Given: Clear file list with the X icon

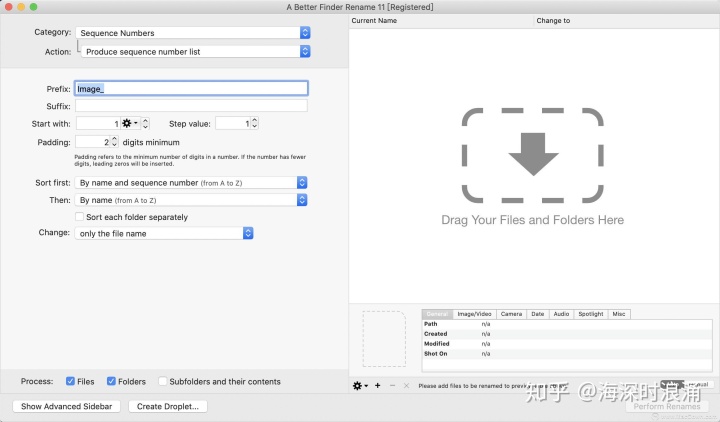Looking at the screenshot, I should click(406, 386).
